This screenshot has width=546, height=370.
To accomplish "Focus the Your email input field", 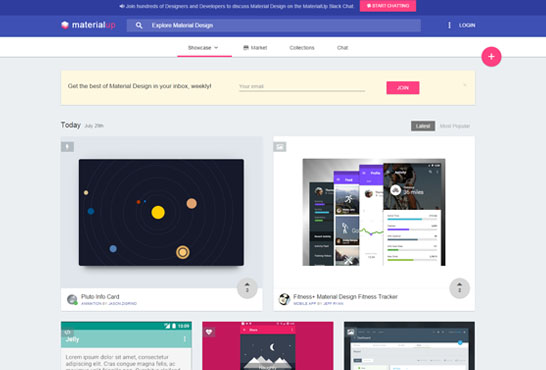I will (302, 86).
